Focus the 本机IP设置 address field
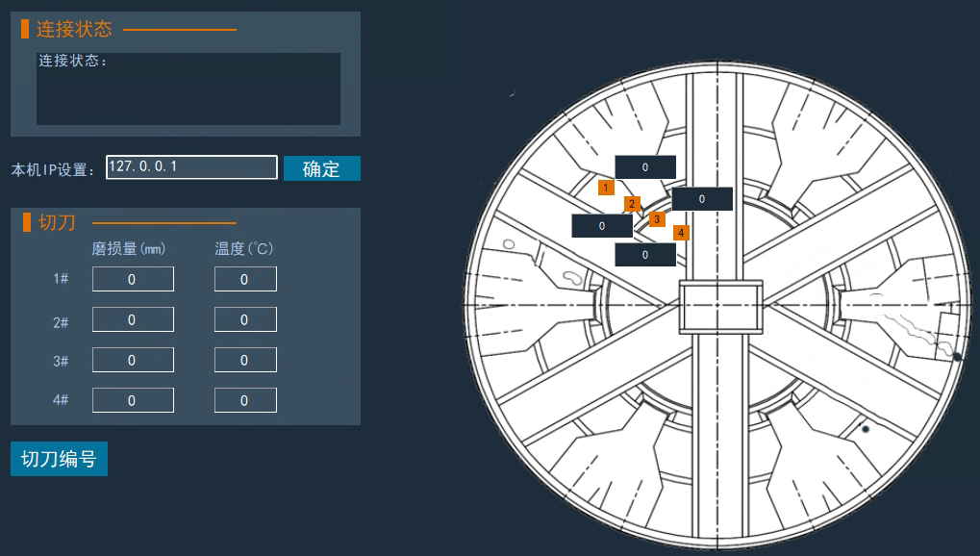 191,167
